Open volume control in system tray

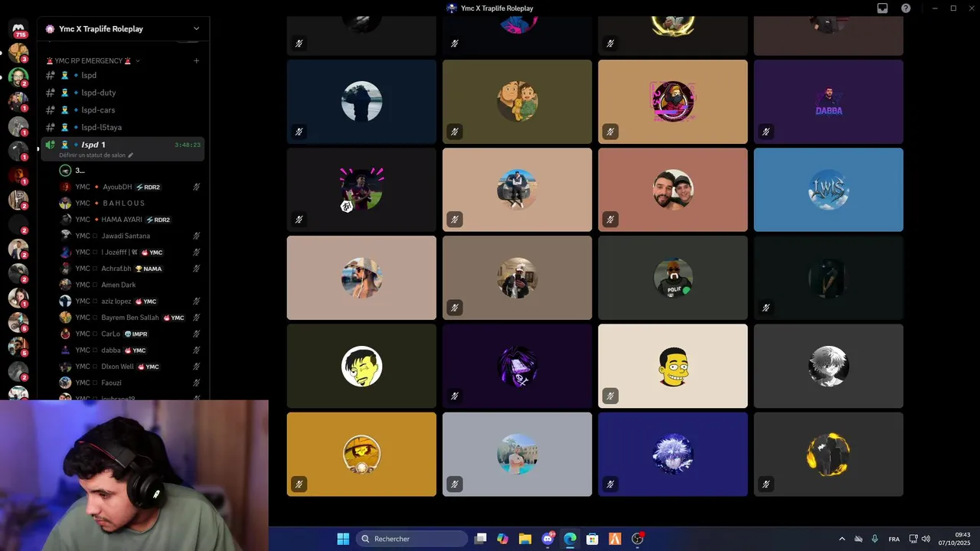pyautogui.click(x=926, y=539)
